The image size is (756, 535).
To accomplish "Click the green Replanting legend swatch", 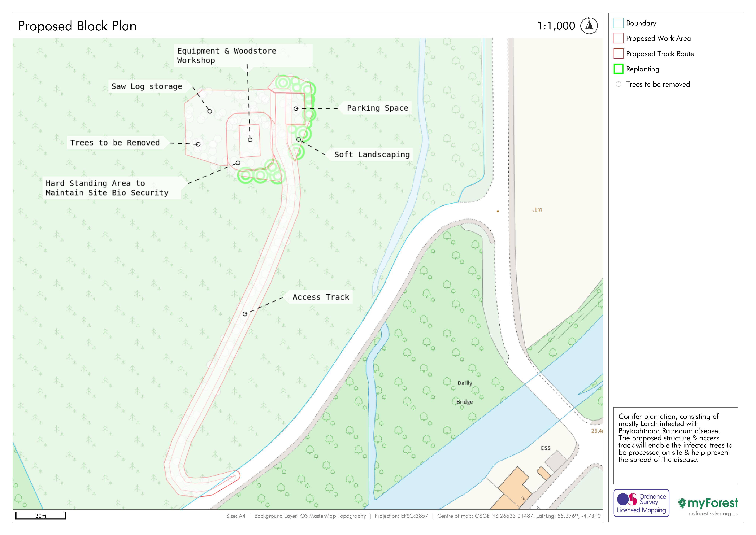I will 618,69.
